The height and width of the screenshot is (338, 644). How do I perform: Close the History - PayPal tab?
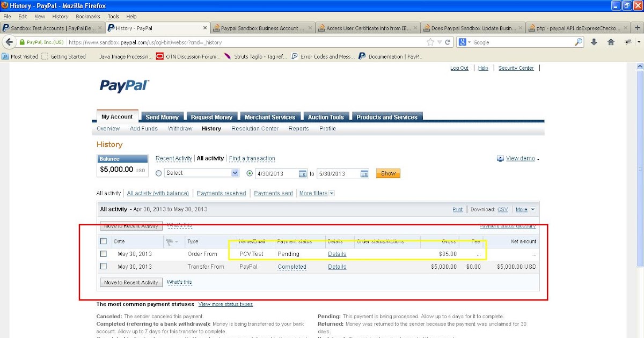[x=206, y=28]
